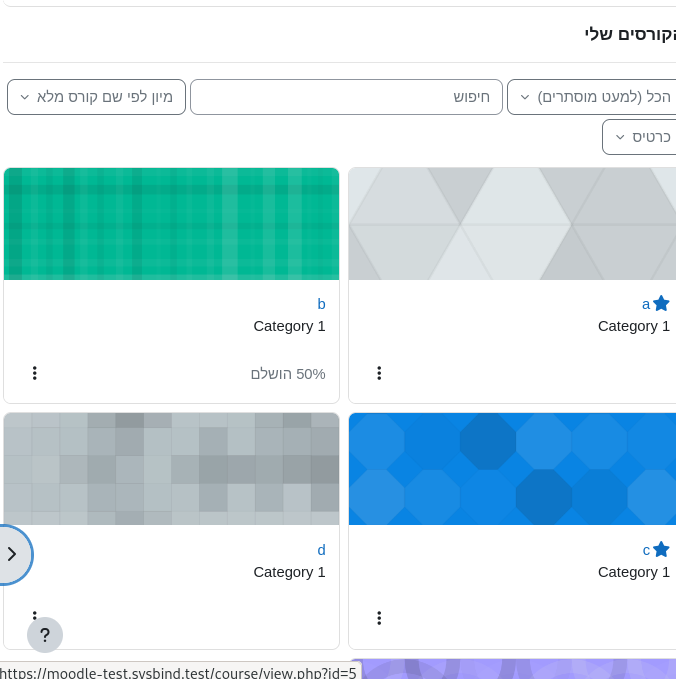
Task: Open the question mark help button
Action: pos(45,635)
